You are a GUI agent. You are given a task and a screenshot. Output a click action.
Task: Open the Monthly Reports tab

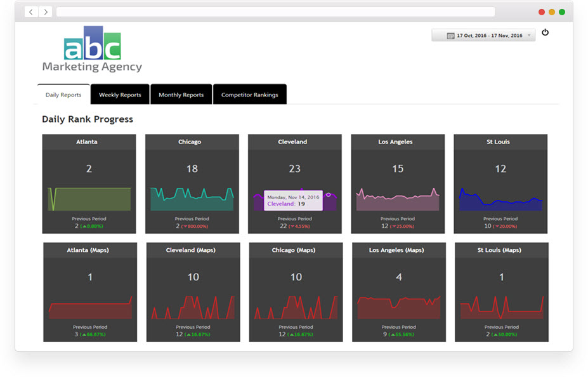[x=181, y=95]
